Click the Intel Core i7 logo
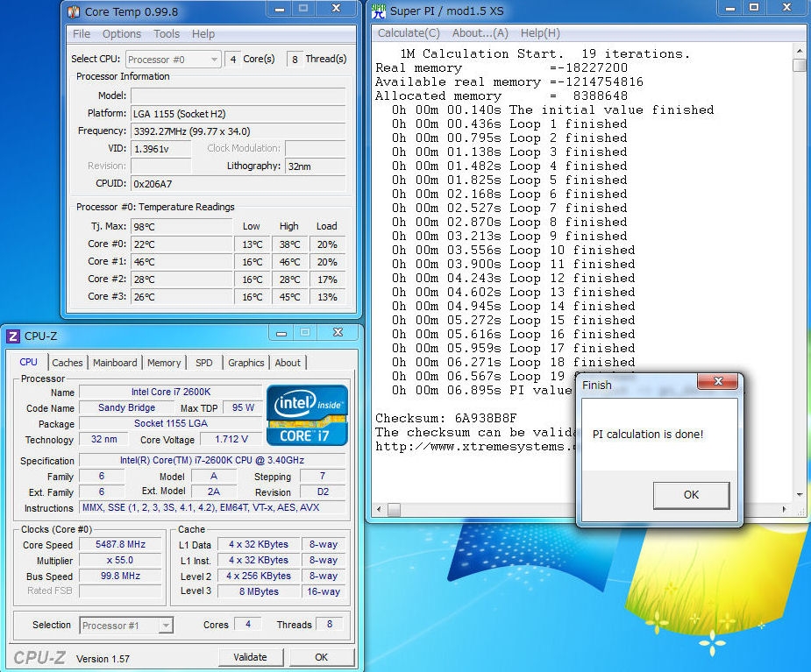 307,414
